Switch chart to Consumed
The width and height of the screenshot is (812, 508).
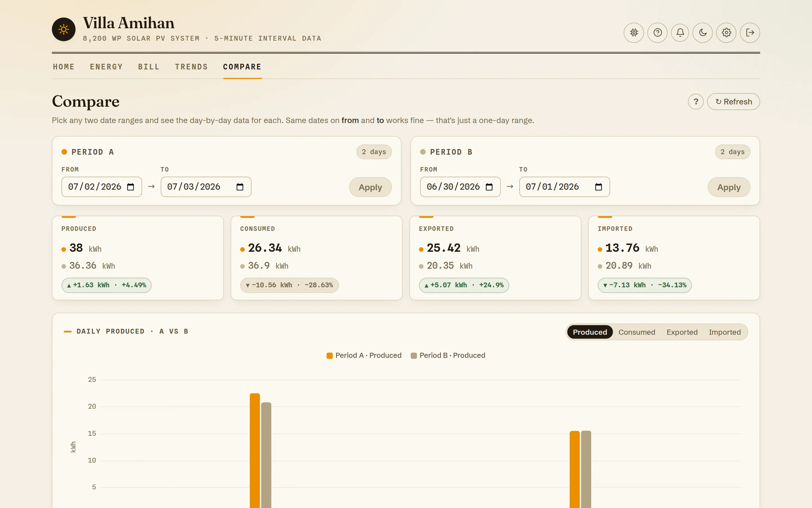pyautogui.click(x=637, y=332)
